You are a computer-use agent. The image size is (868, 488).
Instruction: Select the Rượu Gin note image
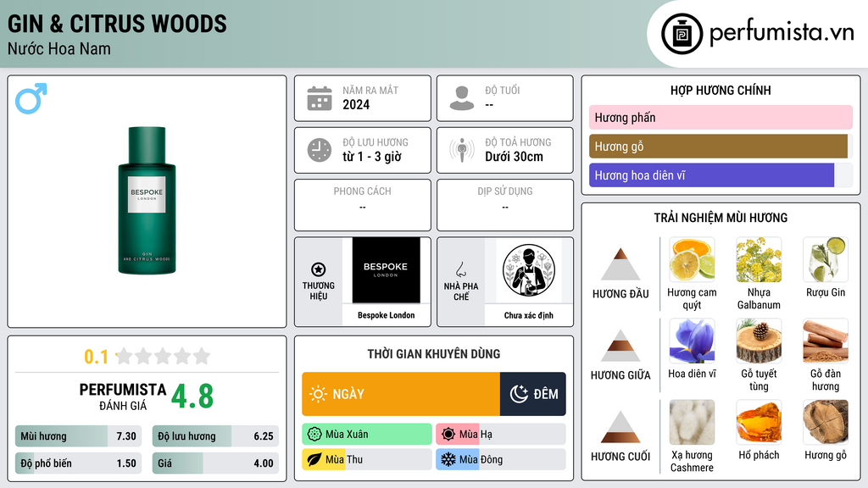pyautogui.click(x=826, y=260)
